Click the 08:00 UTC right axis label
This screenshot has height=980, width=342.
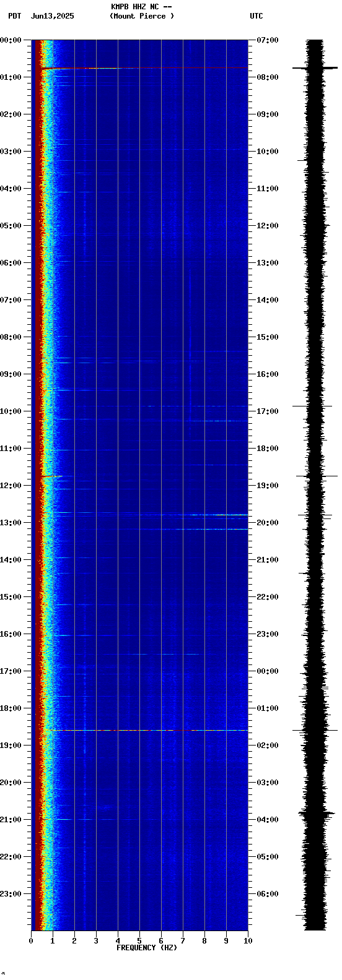point(268,77)
